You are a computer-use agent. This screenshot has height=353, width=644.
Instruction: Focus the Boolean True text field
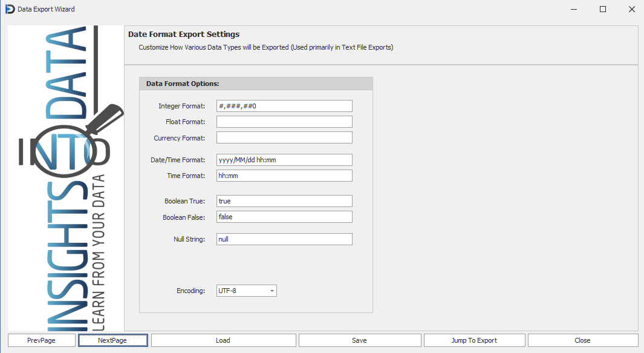[x=284, y=201]
